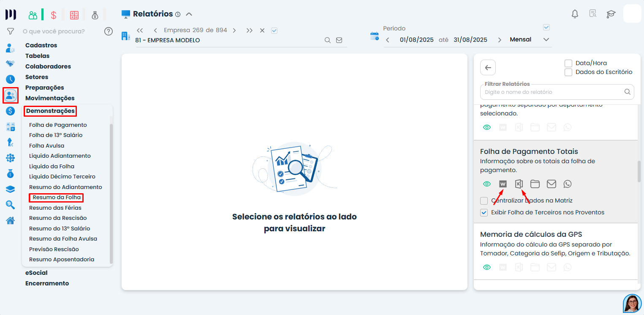
Task: Check Centralizar Dados na Matriz
Action: [484, 200]
